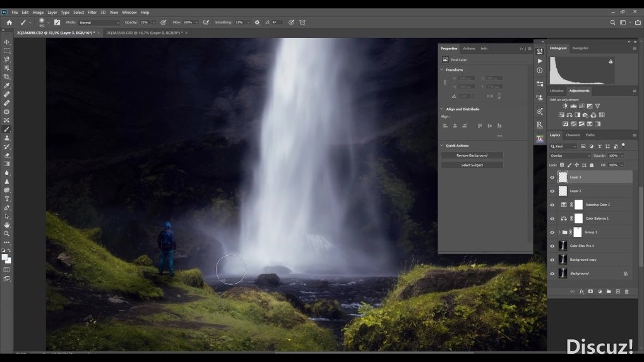The image size is (644, 362).
Task: Add a Brightness/Contrast adjustment
Action: [x=565, y=106]
